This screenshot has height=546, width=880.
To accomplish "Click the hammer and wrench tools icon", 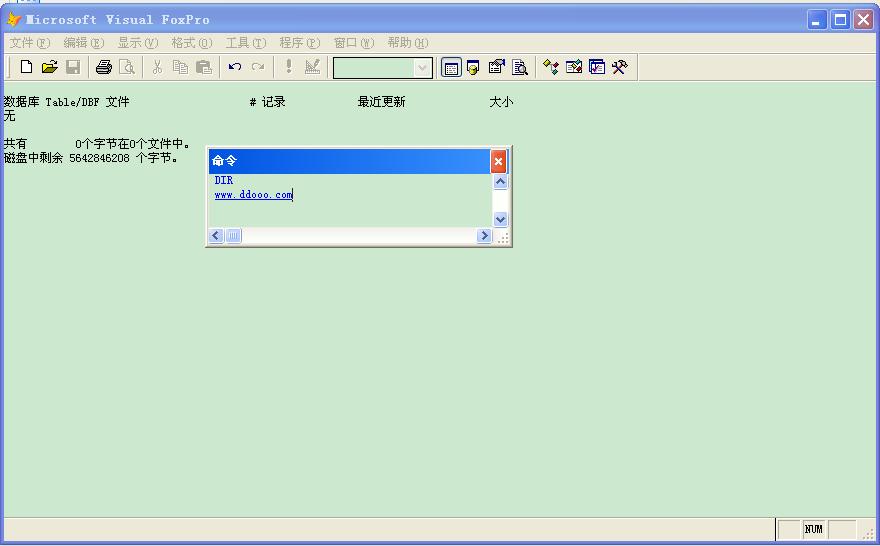I will pyautogui.click(x=620, y=67).
